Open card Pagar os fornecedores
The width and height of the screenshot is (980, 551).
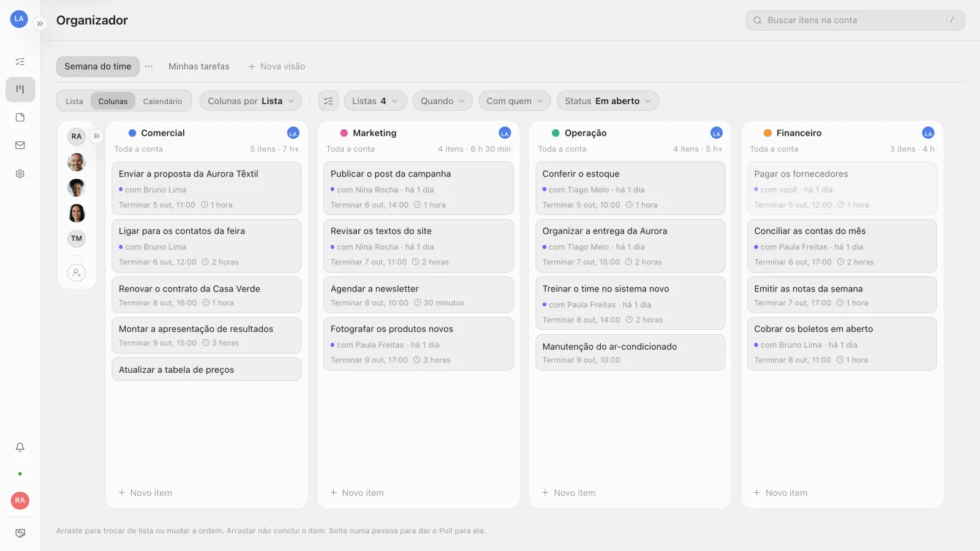pyautogui.click(x=842, y=189)
